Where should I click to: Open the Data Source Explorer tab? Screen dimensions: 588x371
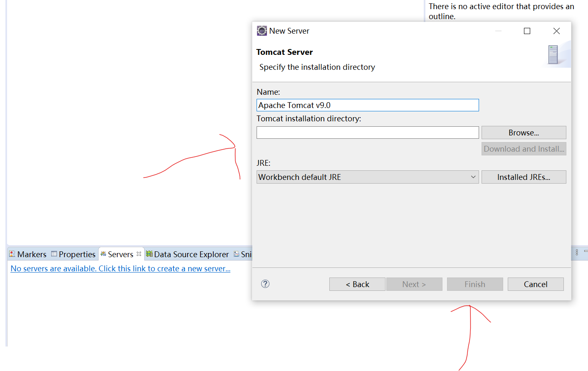point(188,254)
